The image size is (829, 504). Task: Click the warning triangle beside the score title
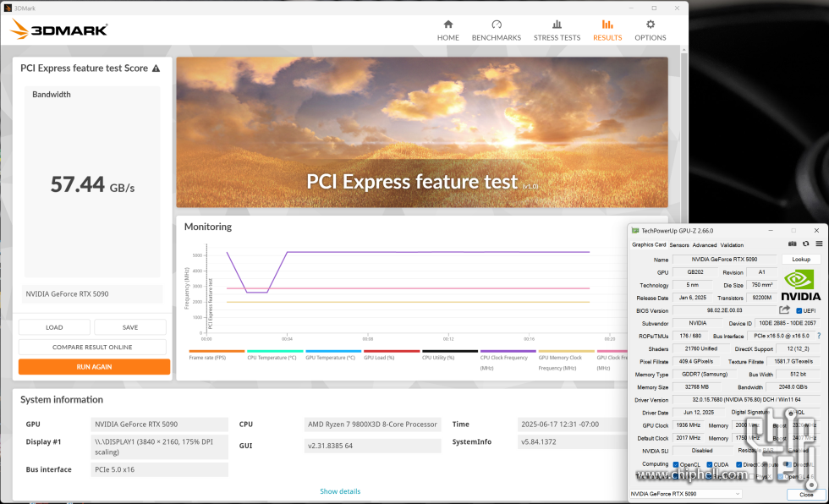(x=156, y=68)
